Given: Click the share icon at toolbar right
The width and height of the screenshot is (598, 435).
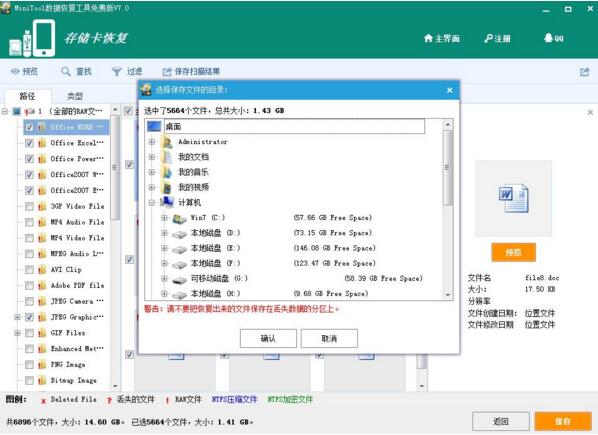Looking at the screenshot, I should [x=585, y=71].
